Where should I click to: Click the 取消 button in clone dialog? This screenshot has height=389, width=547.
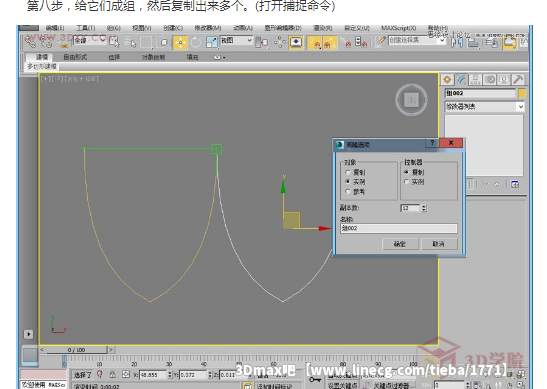coord(439,244)
